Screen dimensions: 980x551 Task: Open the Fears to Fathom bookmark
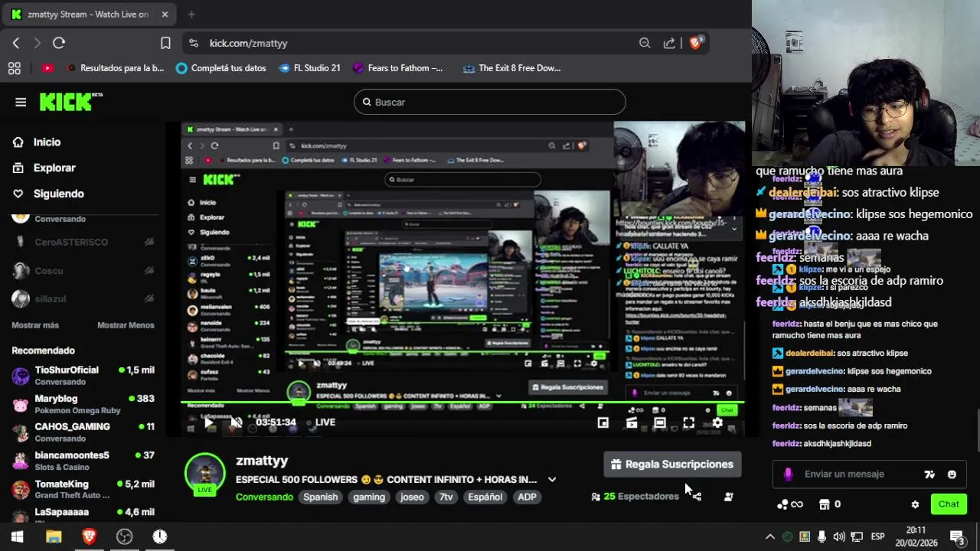pos(397,68)
